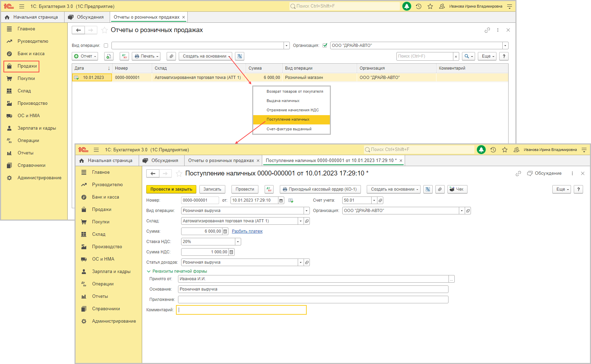
Task: Open Банк и касса in front window sidebar
Action: coord(105,197)
